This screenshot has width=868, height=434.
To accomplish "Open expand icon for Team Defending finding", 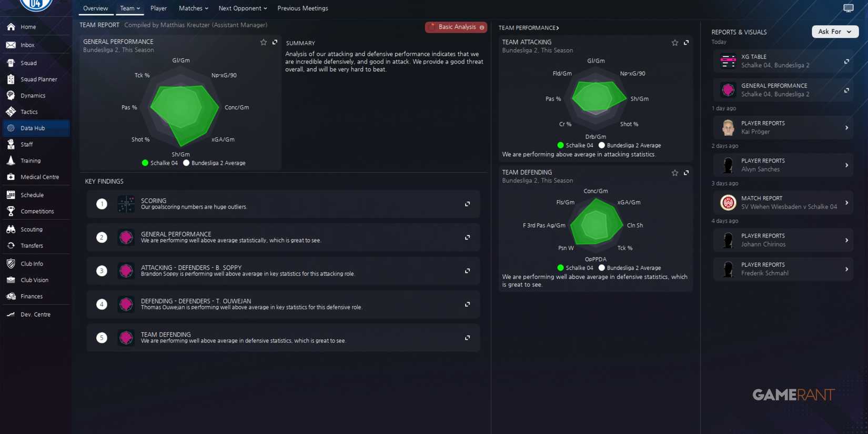I will click(x=467, y=338).
